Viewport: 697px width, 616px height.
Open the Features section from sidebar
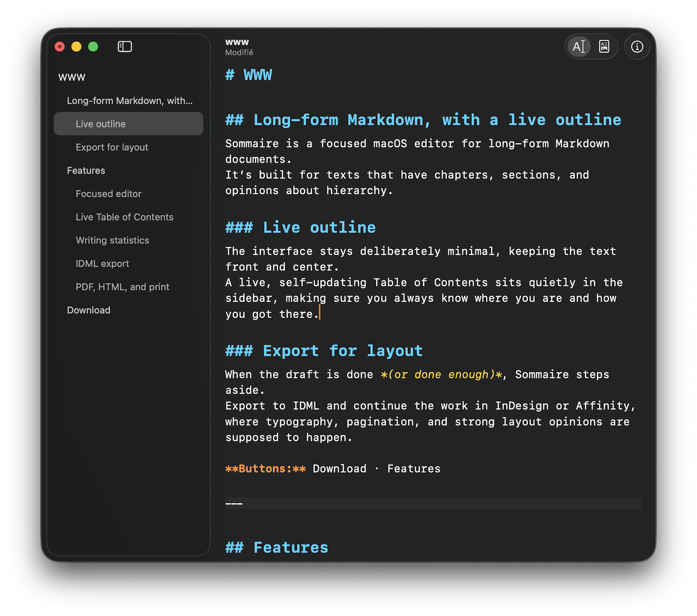point(86,171)
